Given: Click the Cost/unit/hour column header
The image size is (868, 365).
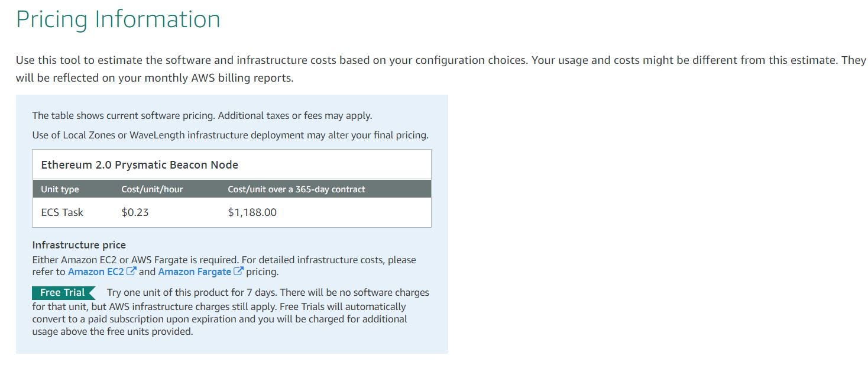Looking at the screenshot, I should click(152, 189).
